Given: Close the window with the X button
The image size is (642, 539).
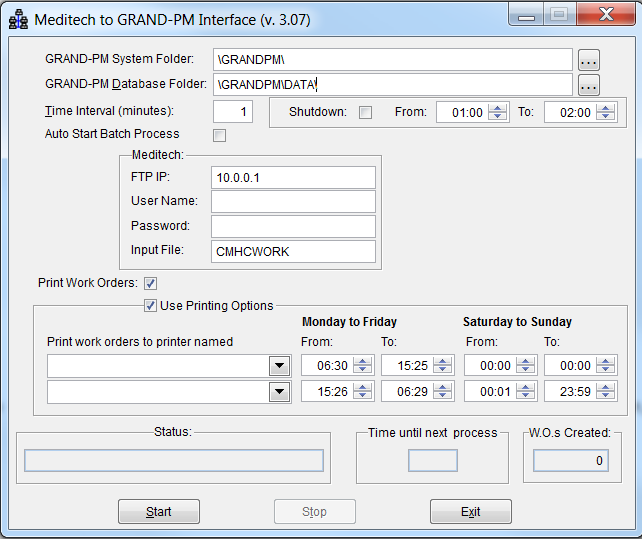Looking at the screenshot, I should 606,15.
